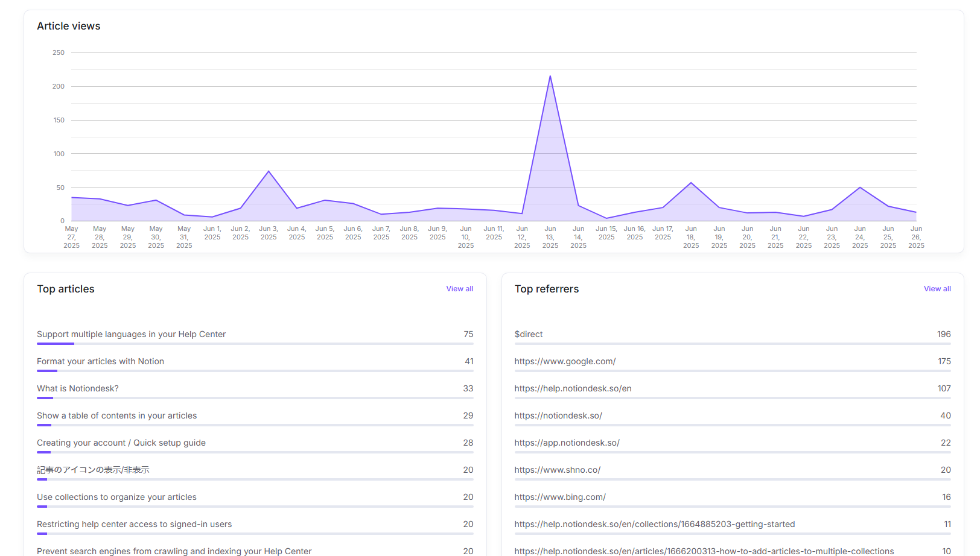Image resolution: width=980 pixels, height=556 pixels.
Task: Click the Jun 24 data point on chart
Action: pos(860,188)
